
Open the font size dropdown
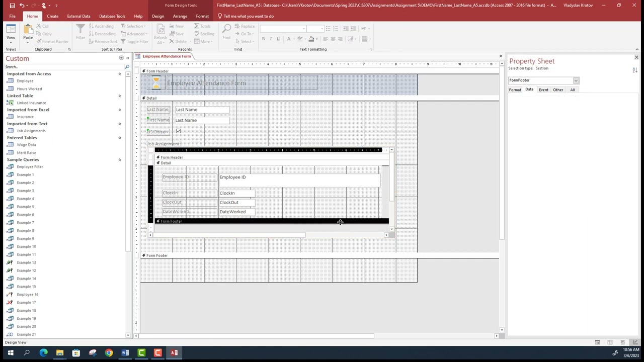(x=321, y=29)
